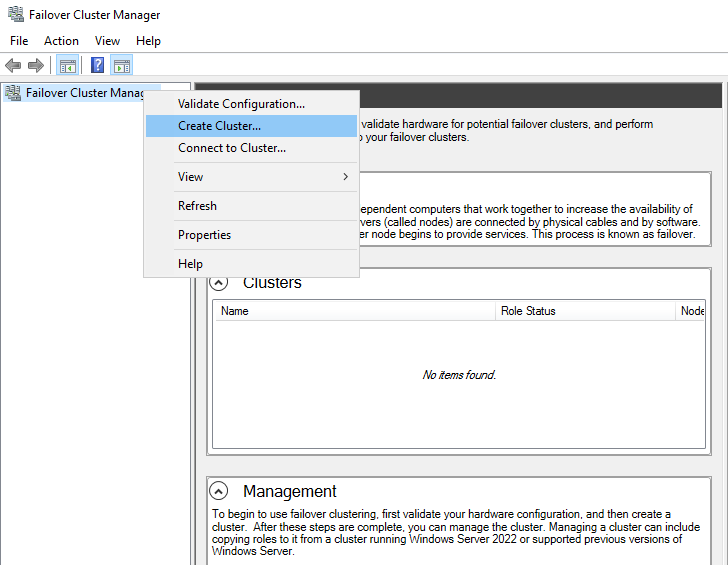Sort by the Role Status column header
728x565 pixels.
[585, 311]
